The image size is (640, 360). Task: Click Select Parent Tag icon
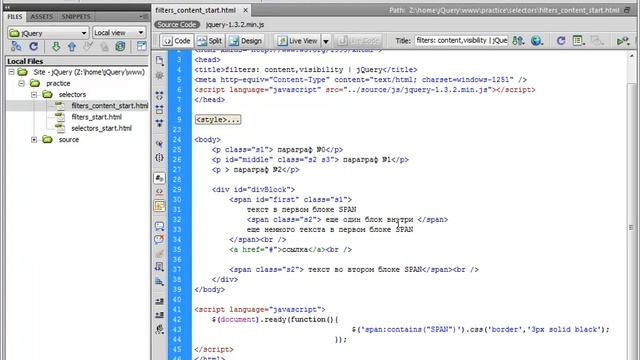[x=160, y=144]
